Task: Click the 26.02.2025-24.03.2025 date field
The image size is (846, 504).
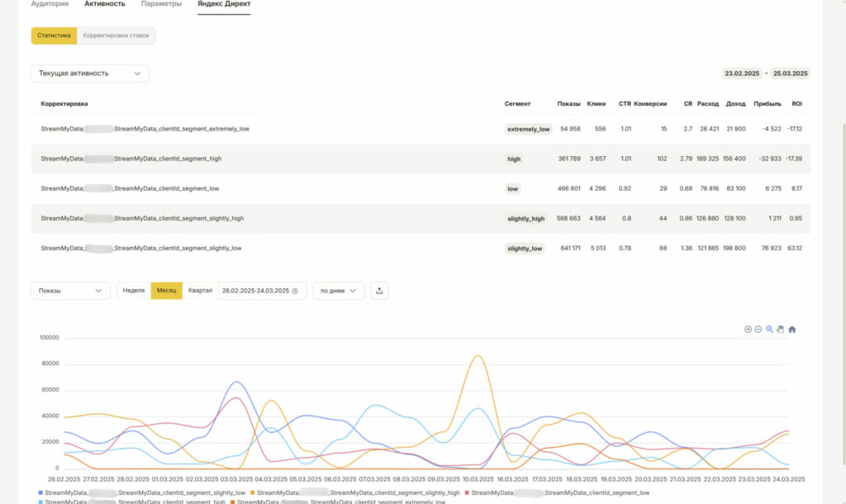Action: [x=262, y=291]
